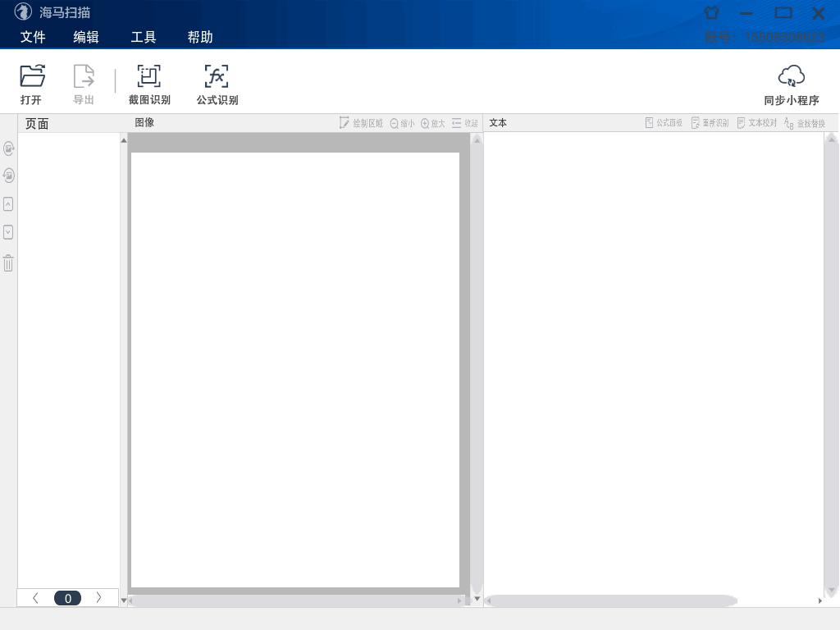Screen dimensions: 840x630
Task: Rotate page clockwise in sidebar
Action: click(x=8, y=148)
